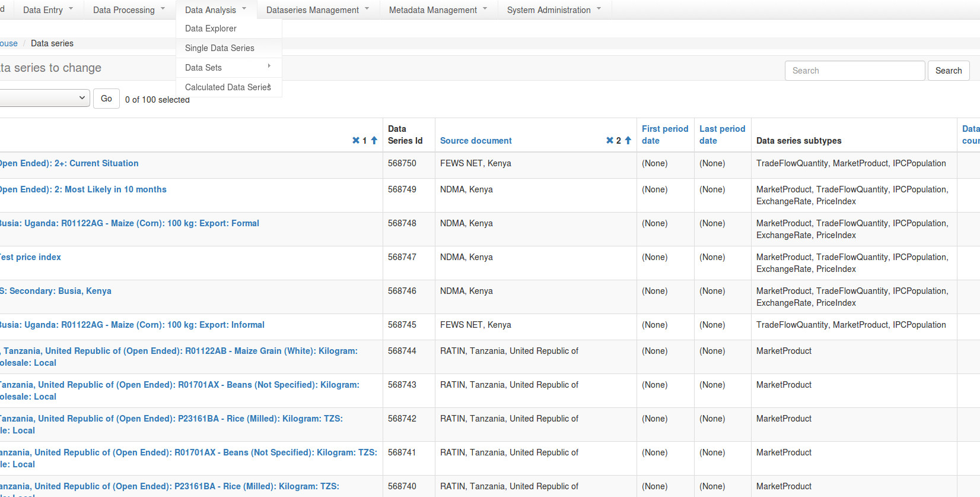
Task: Expand Data Sets submenu arrow
Action: click(x=269, y=66)
